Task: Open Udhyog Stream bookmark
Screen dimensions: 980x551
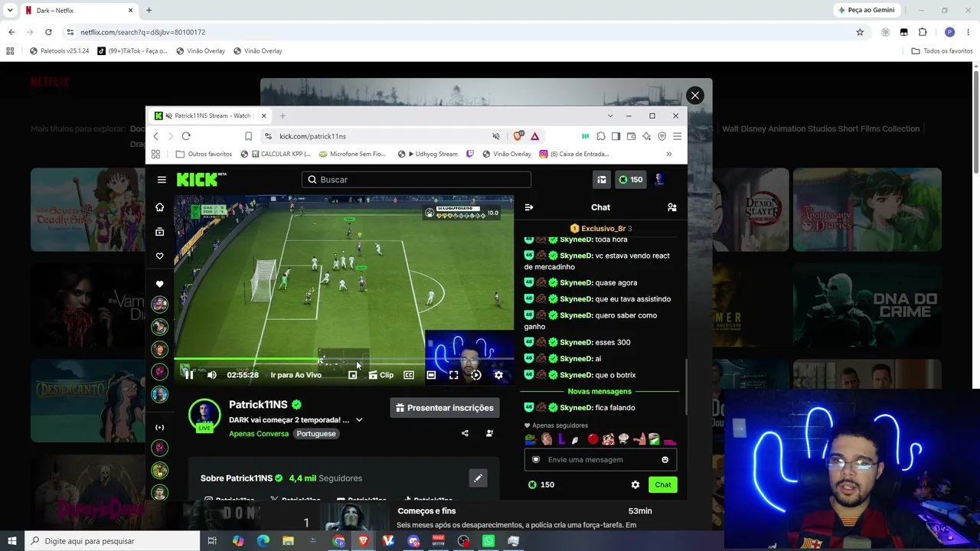Action: coord(427,154)
